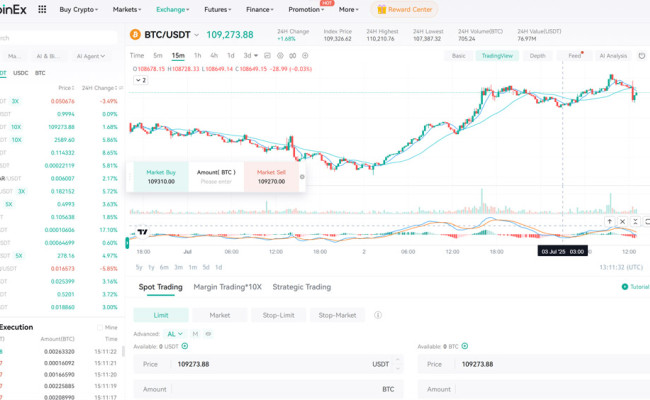650x400 pixels.
Task: Close the quick market trade widget
Action: (x=302, y=178)
